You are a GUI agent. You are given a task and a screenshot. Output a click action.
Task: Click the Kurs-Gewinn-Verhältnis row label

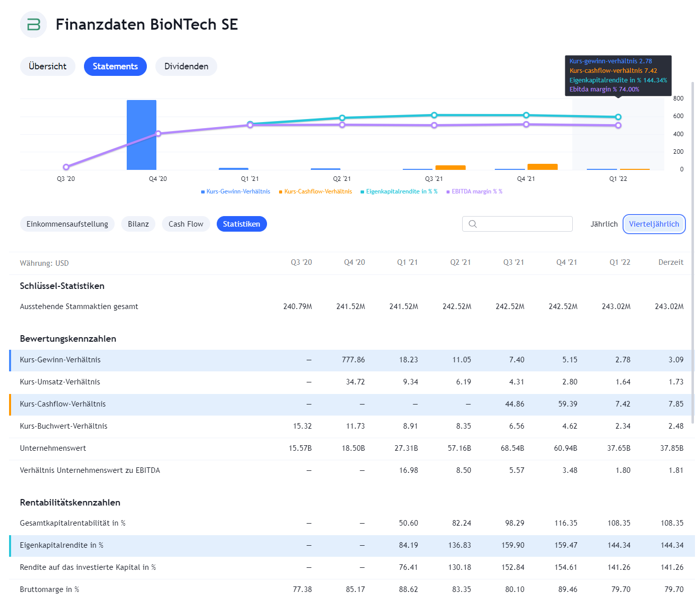coord(60,360)
